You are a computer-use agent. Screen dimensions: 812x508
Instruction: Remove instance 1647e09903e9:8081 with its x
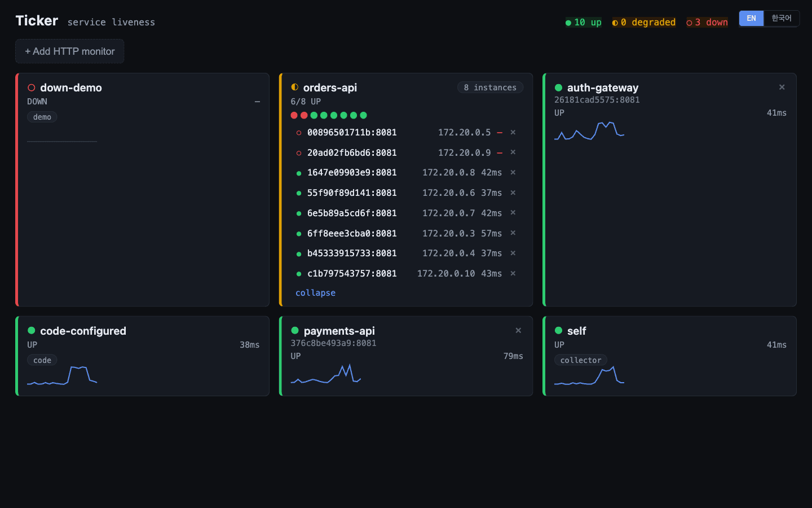point(513,173)
